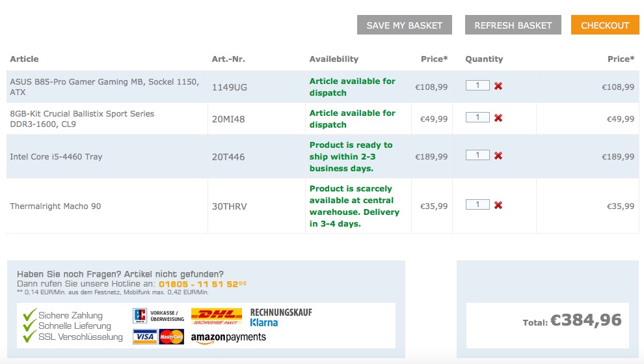Click the Vorkasse Überweisung payment icon

pyautogui.click(x=159, y=316)
